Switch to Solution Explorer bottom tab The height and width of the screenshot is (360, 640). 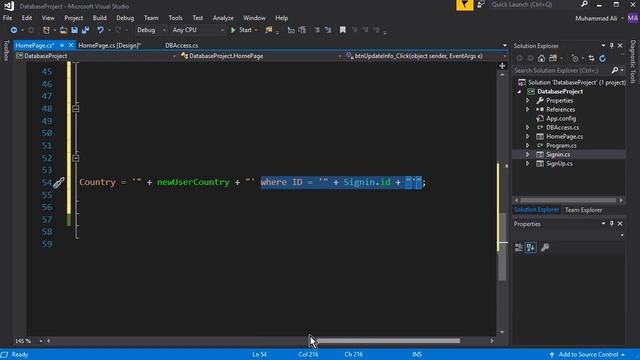[536, 210]
